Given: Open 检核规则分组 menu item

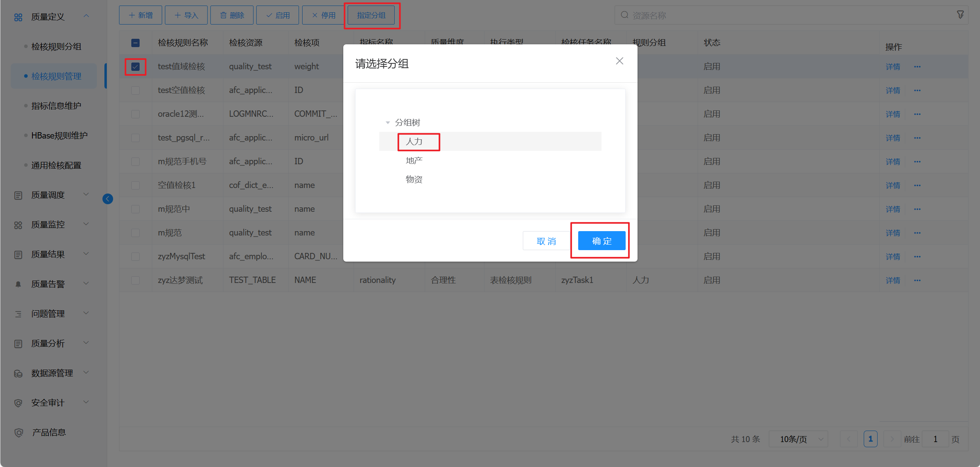Looking at the screenshot, I should pyautogui.click(x=56, y=47).
